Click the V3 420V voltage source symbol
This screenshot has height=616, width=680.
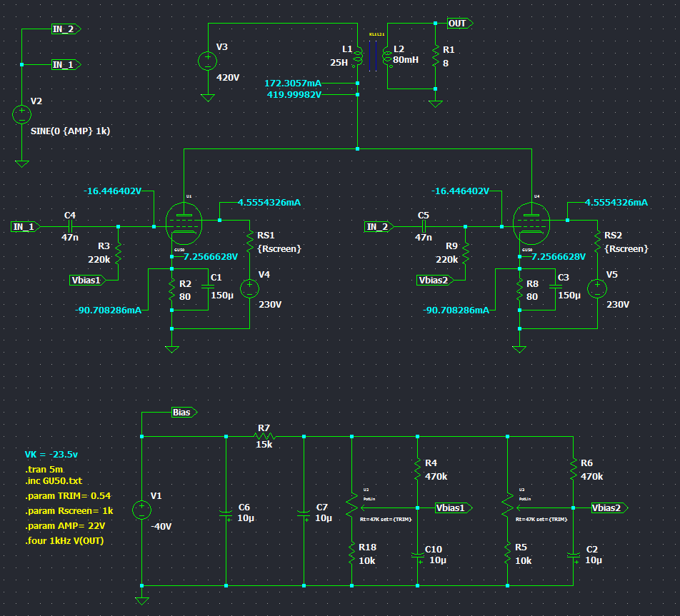[207, 61]
